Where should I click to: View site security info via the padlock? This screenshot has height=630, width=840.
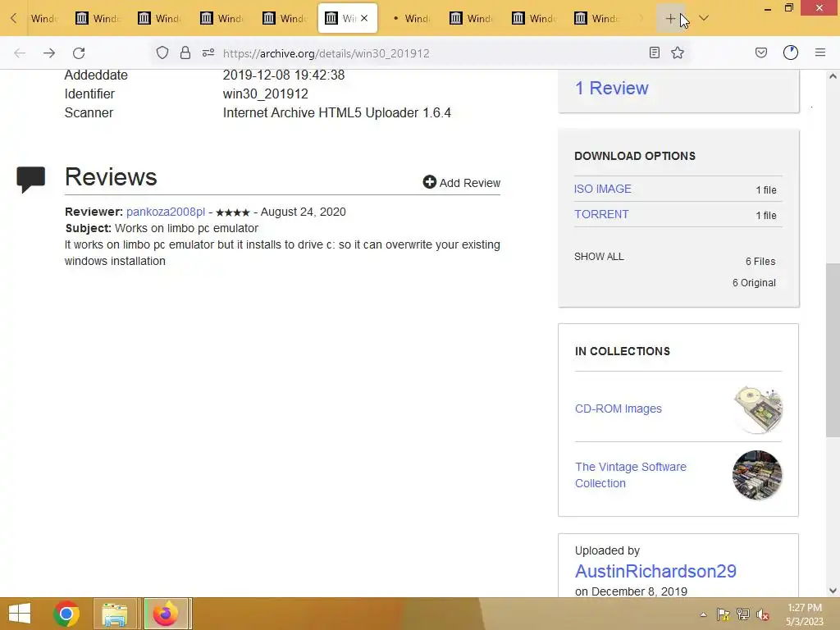tap(185, 52)
